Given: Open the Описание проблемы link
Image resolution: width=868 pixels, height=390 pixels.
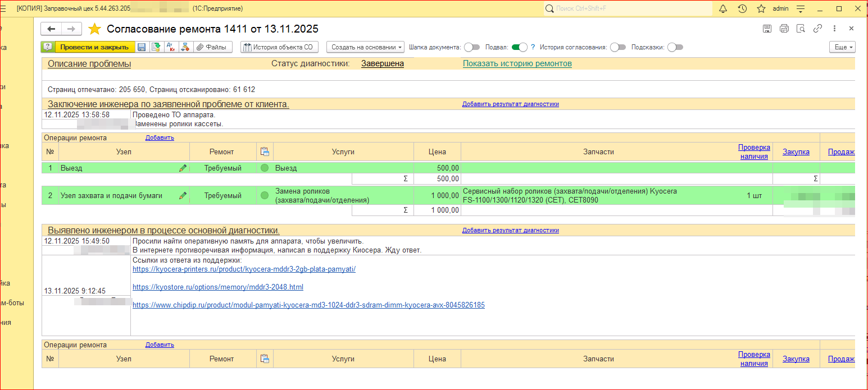Looking at the screenshot, I should pos(89,64).
